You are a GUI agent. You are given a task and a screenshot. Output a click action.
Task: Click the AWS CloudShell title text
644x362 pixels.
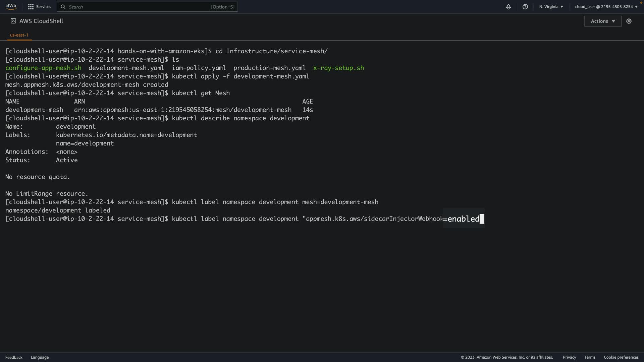41,21
